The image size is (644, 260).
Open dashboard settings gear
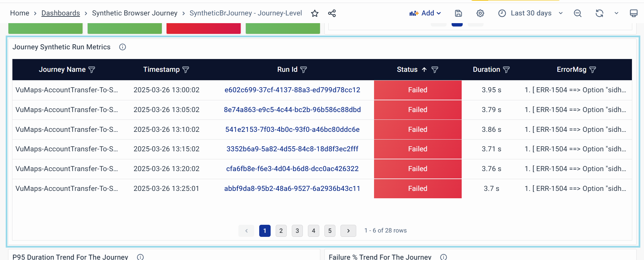click(480, 13)
